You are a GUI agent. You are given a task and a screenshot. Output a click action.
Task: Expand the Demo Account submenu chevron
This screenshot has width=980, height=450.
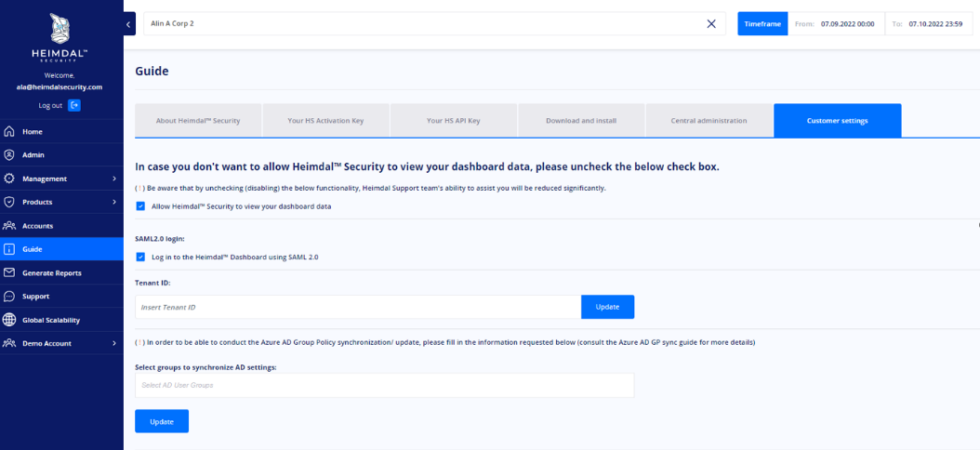pyautogui.click(x=114, y=343)
